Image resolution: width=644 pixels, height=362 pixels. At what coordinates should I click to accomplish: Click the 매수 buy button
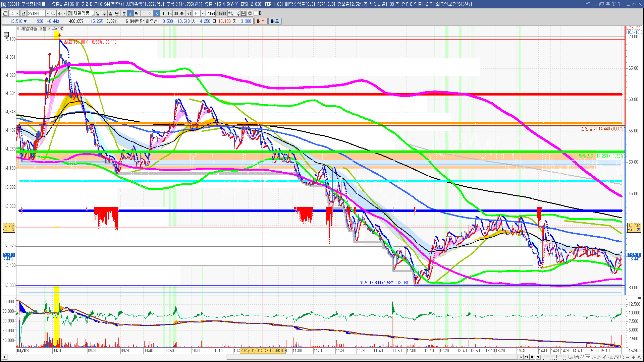coord(261,21)
